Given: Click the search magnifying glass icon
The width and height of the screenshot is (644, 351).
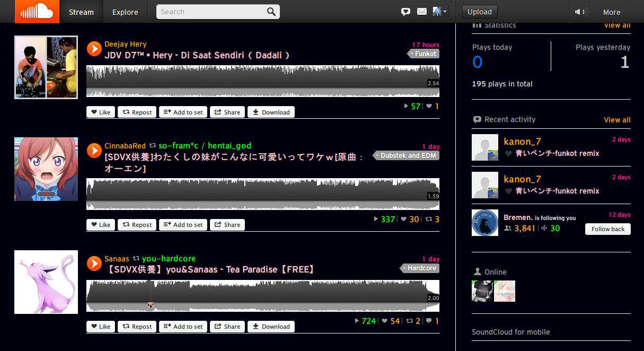Looking at the screenshot, I should click(x=271, y=11).
